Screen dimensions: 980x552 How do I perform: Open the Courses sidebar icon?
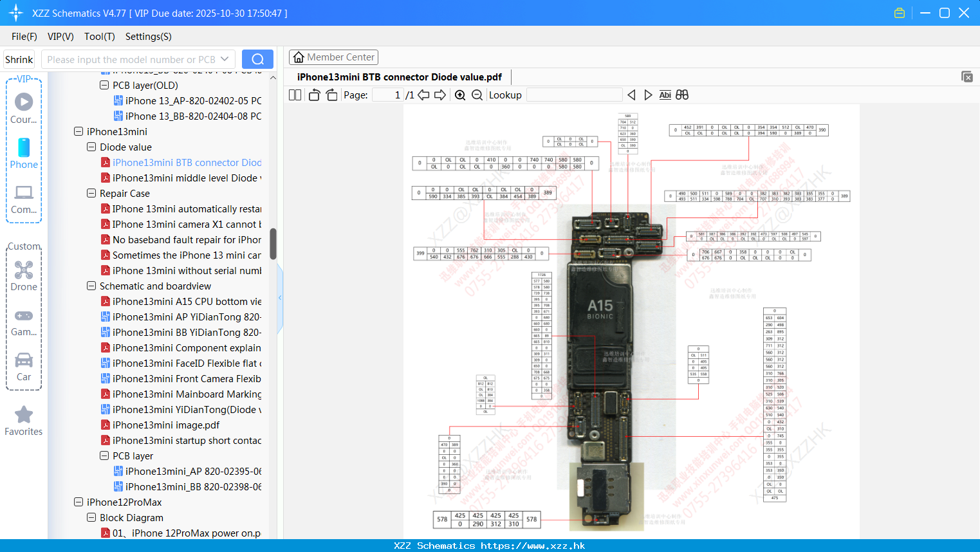pos(24,109)
